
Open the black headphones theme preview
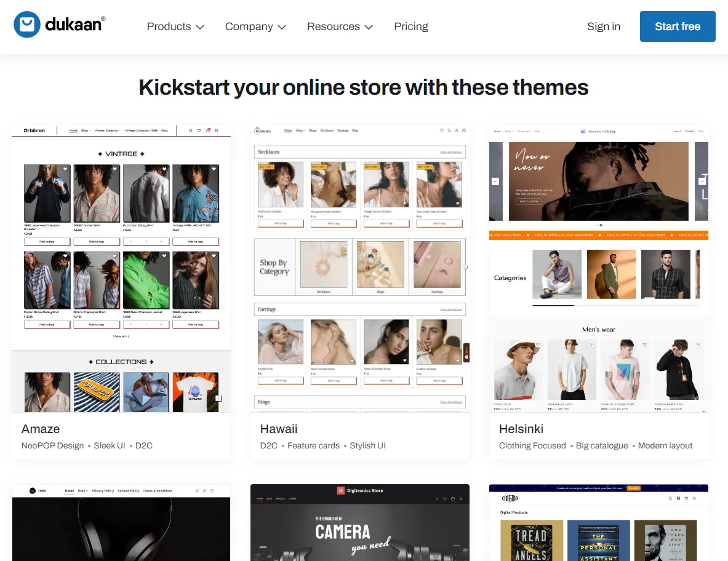click(121, 522)
